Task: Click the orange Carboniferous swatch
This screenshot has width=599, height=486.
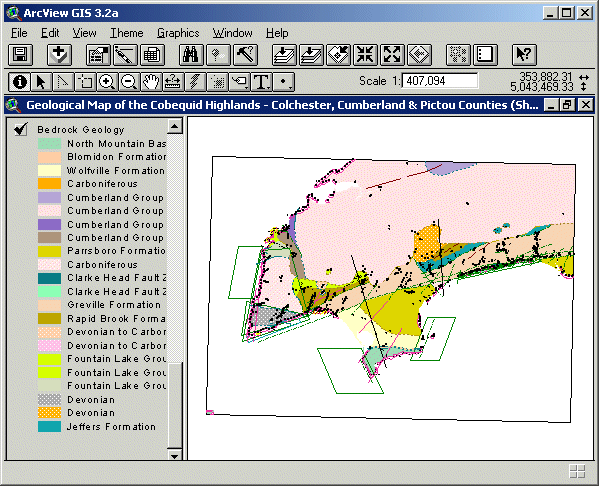Action: point(49,184)
